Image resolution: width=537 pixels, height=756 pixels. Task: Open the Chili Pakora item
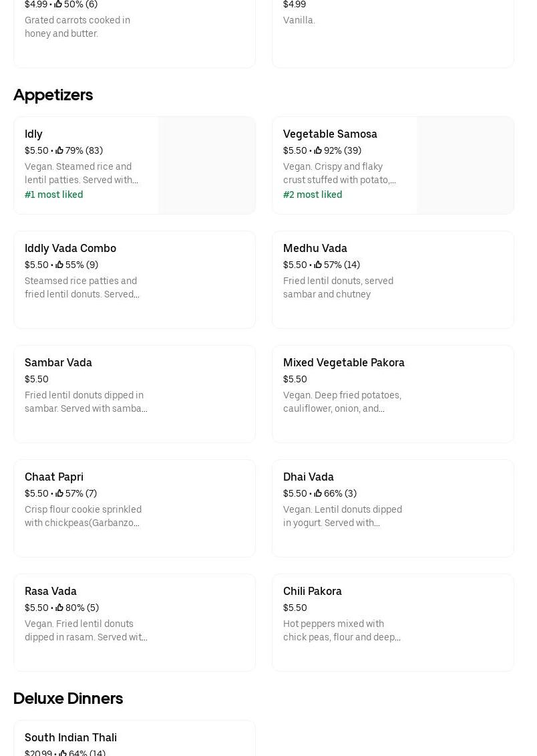coord(393,622)
